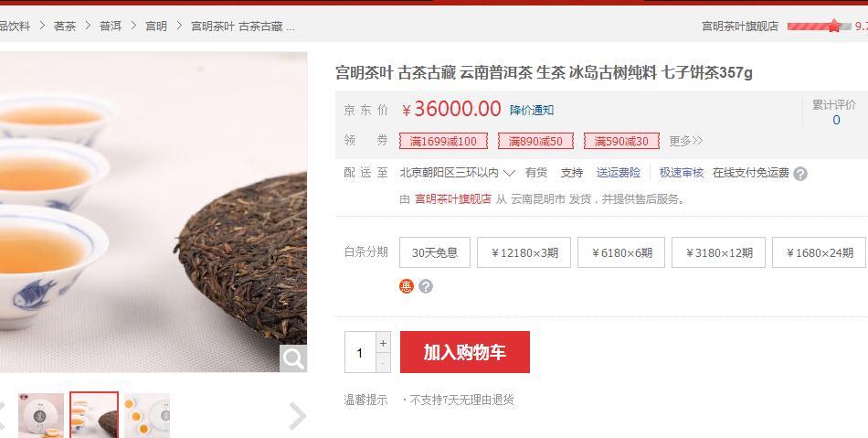Go to the 普洱 breadcrumb
This screenshot has width=868, height=438.
[x=111, y=26]
